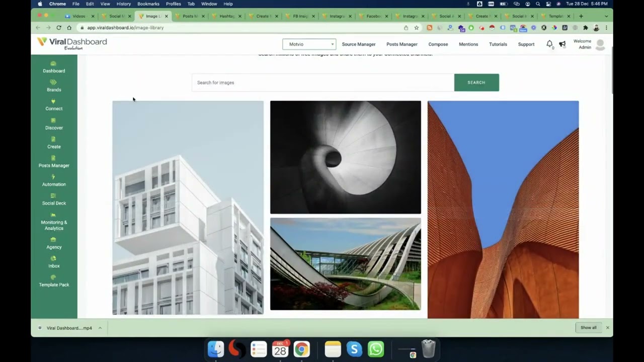The width and height of the screenshot is (644, 362).
Task: Switch to the Hashtag browser tab
Action: 227,16
